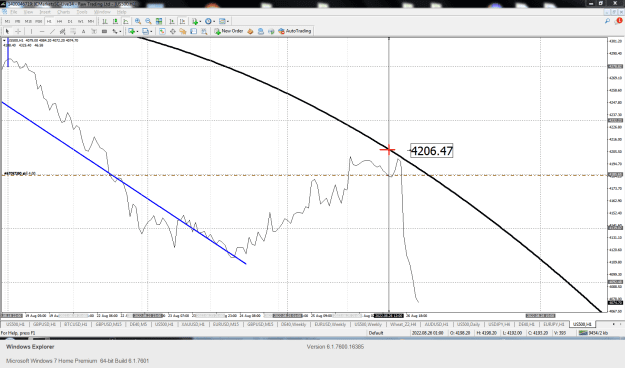
Task: Open the red notification alert icon
Action: tap(619, 21)
